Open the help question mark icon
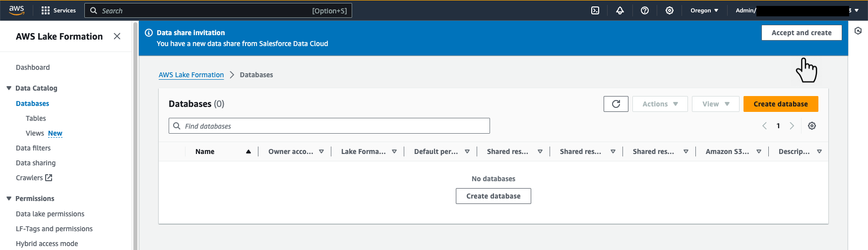Viewport: 868px width, 250px height. pos(645,10)
